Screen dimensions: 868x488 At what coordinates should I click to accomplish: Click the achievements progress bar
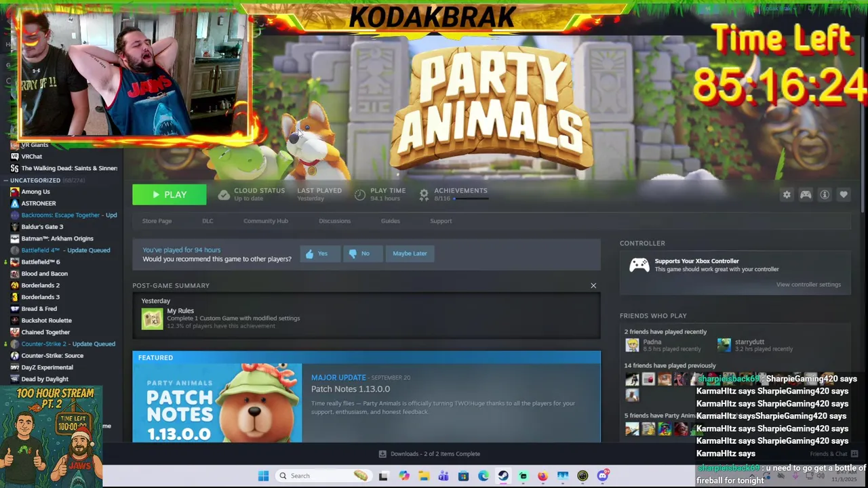[x=471, y=199]
